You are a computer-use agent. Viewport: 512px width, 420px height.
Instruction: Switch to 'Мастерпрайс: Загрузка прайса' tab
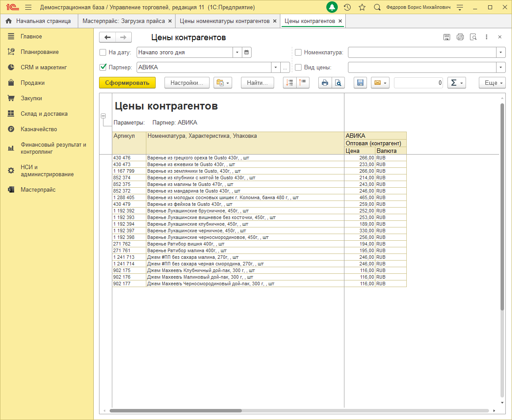click(123, 21)
